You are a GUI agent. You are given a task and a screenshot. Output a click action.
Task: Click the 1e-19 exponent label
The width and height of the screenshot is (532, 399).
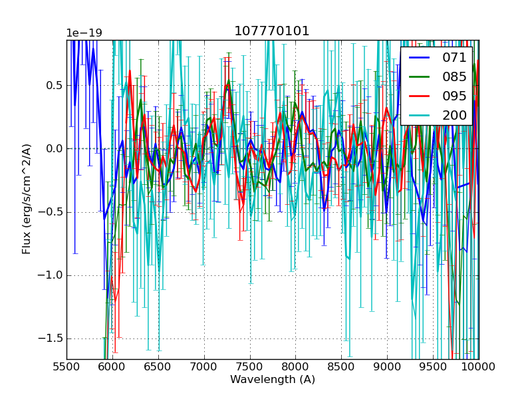[84, 33]
